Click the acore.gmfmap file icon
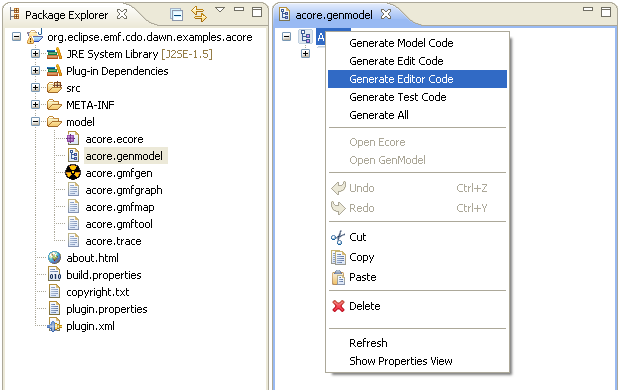 (x=73, y=207)
